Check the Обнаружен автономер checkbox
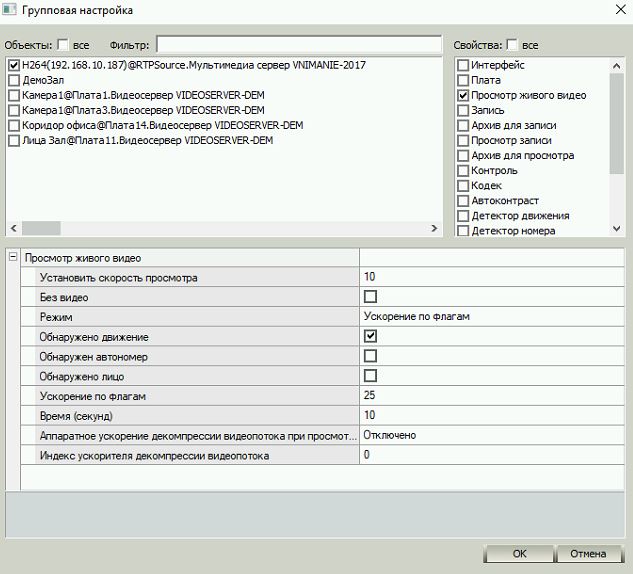The image size is (633, 574). [370, 356]
